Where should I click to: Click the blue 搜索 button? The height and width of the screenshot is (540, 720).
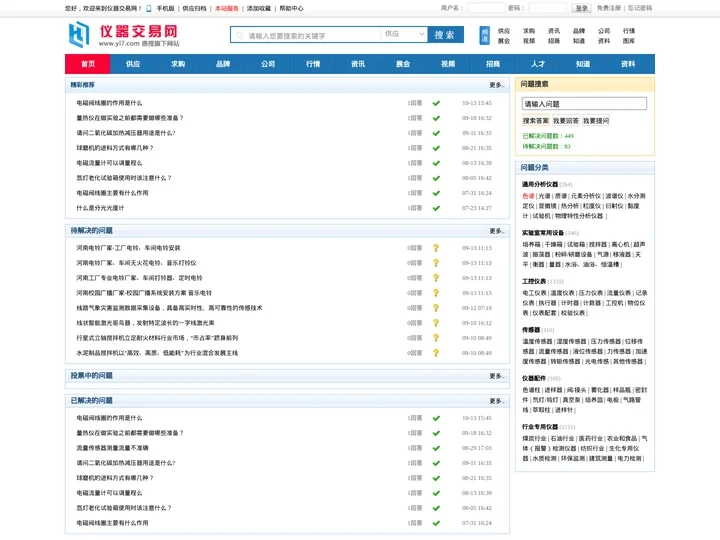445,34
